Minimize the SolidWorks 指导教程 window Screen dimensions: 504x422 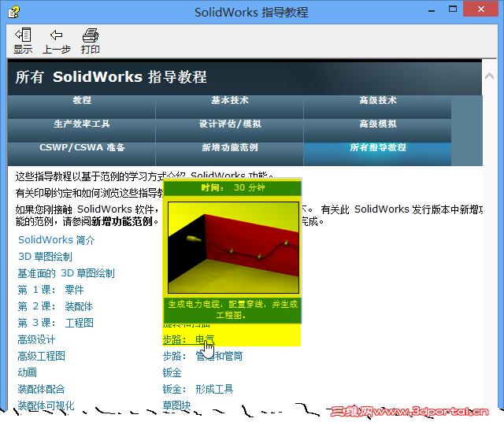pyautogui.click(x=432, y=10)
